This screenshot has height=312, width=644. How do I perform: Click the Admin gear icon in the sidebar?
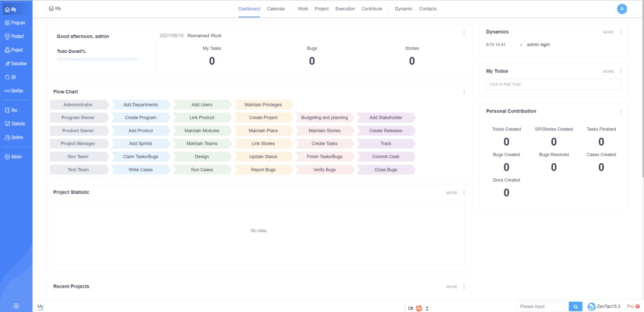(7, 157)
